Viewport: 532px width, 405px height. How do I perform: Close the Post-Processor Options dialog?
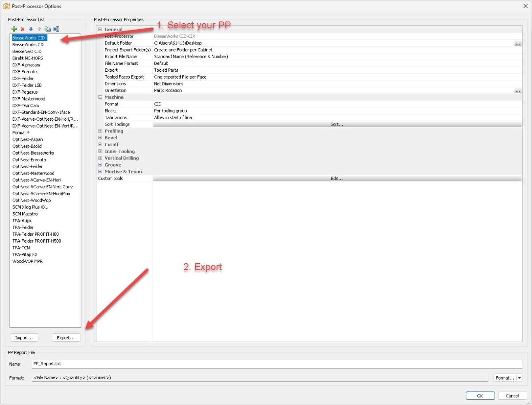click(525, 6)
